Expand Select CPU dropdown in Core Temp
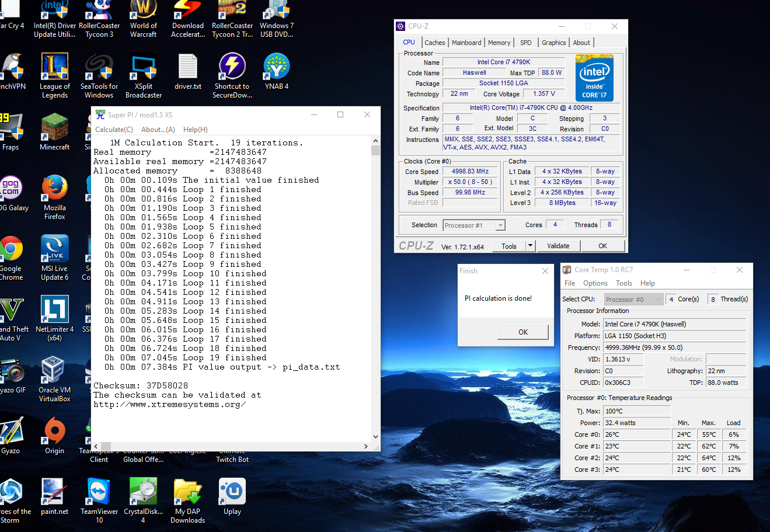The image size is (770, 532). pyautogui.click(x=659, y=299)
